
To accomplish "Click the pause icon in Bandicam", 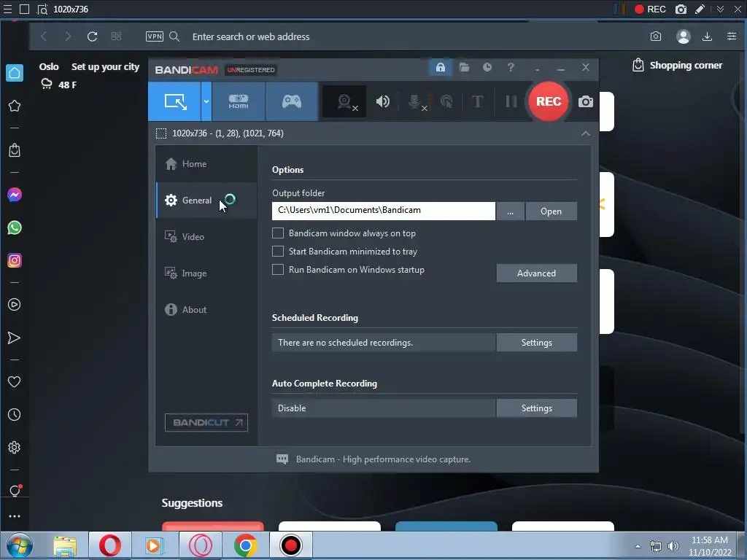I will pos(511,101).
